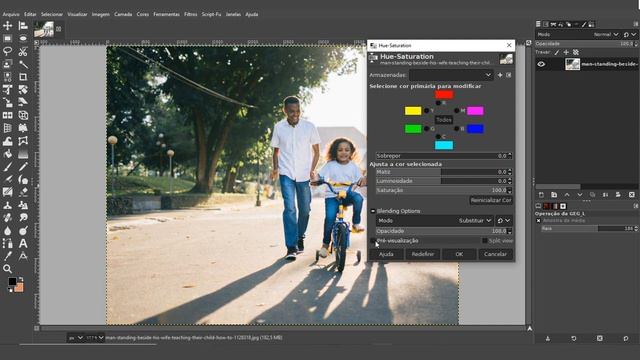This screenshot has width=640, height=360.
Task: Open presets menu icon beside Armazenadas
Action: [x=509, y=75]
